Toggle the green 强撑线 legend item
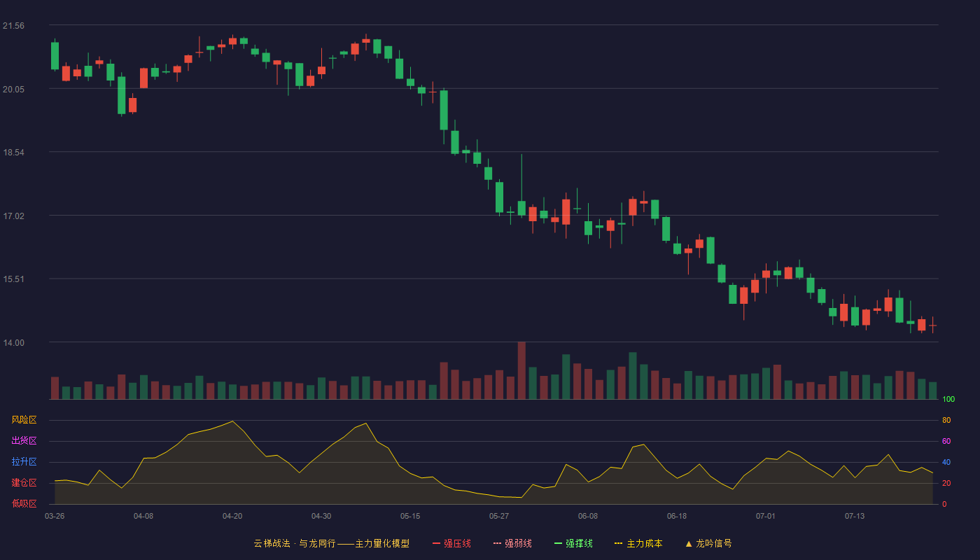980x560 pixels. [573, 543]
